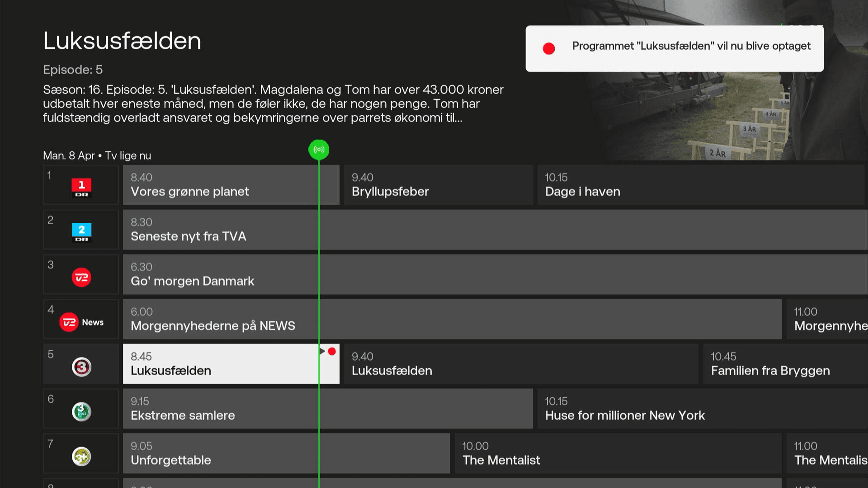Open The Mentalist at 10.00

618,453
